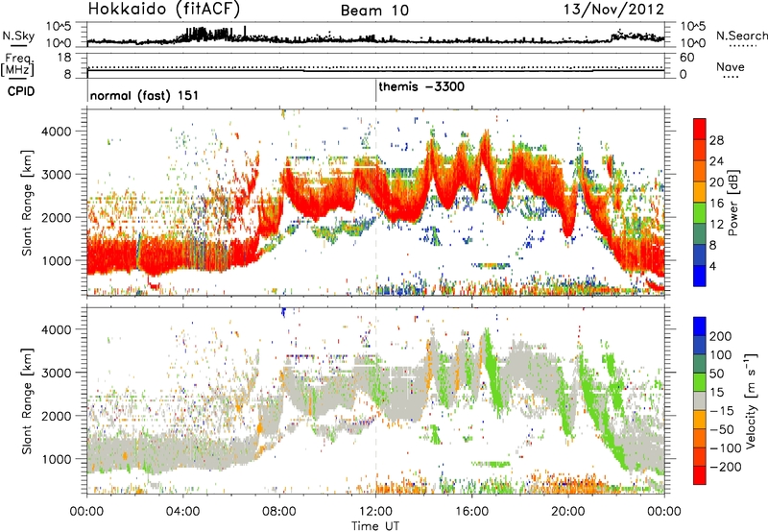Click the 'Nave' legend label
The width and height of the screenshot is (768, 532).
731,66
